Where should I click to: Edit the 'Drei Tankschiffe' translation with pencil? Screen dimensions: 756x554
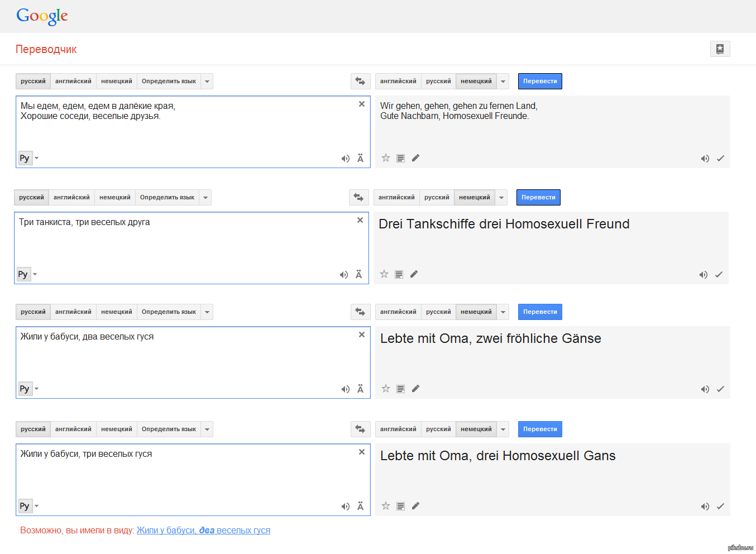pyautogui.click(x=414, y=274)
